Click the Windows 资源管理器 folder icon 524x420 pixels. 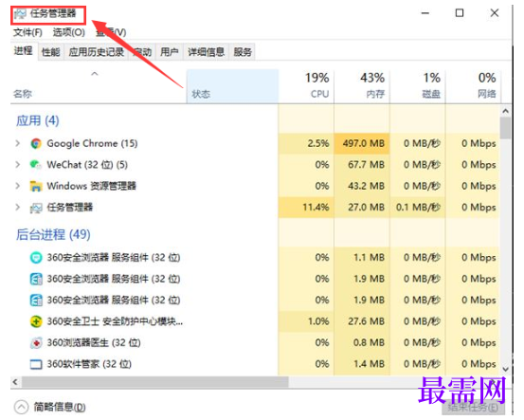click(x=36, y=186)
